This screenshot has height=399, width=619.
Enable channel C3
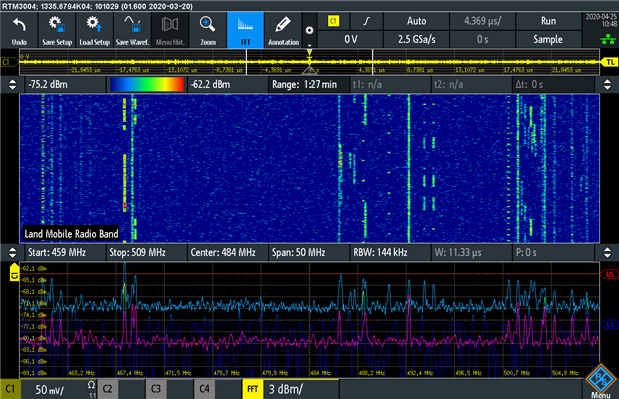(x=156, y=389)
